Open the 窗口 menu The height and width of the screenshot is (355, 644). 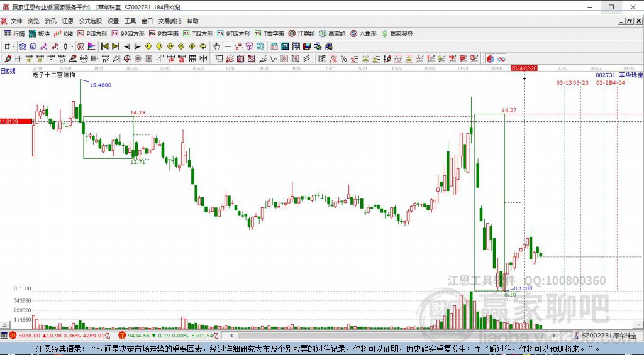pyautogui.click(x=147, y=21)
